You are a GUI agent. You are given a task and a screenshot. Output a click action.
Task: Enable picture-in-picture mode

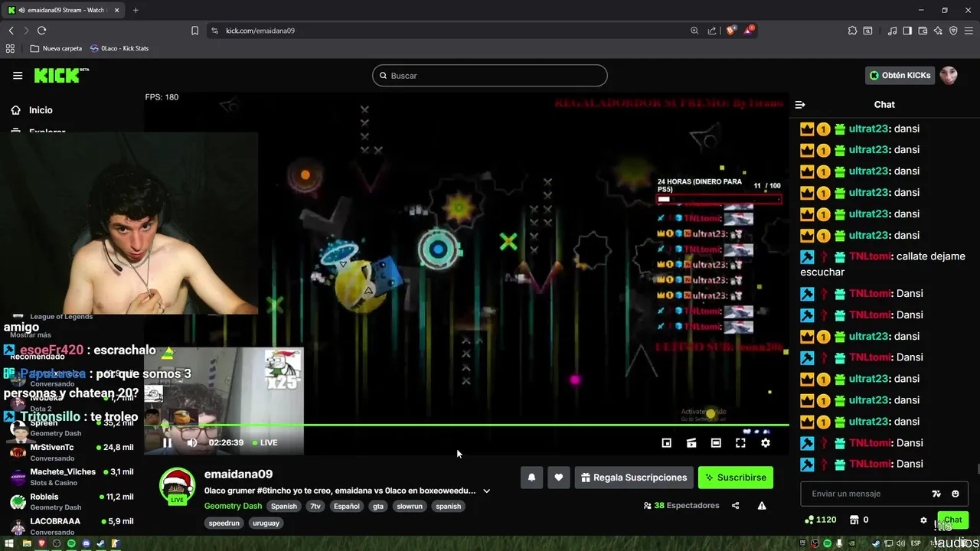point(666,442)
